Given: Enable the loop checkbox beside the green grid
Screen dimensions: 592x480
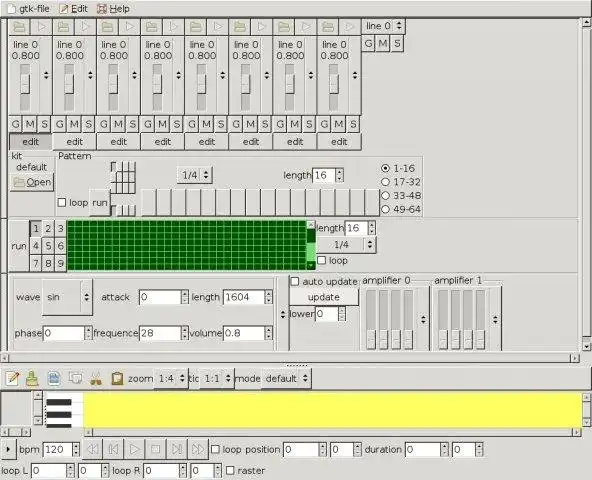Looking at the screenshot, I should pyautogui.click(x=322, y=260).
